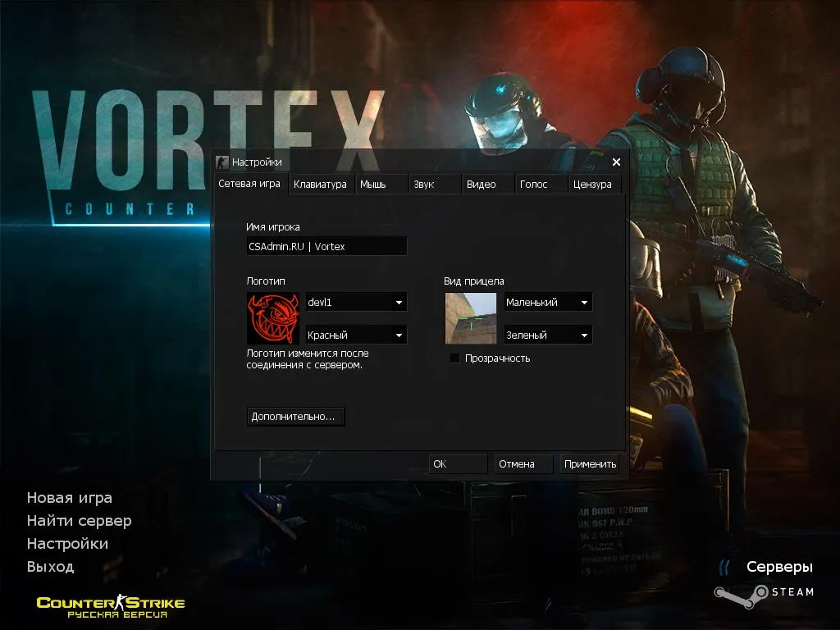Click the Вид прицела label
The width and height of the screenshot is (840, 630).
[x=473, y=281]
